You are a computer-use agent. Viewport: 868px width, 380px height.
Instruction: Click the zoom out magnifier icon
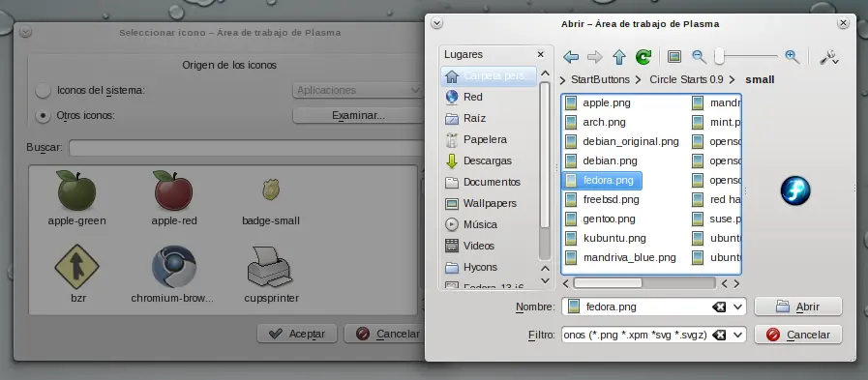[699, 56]
